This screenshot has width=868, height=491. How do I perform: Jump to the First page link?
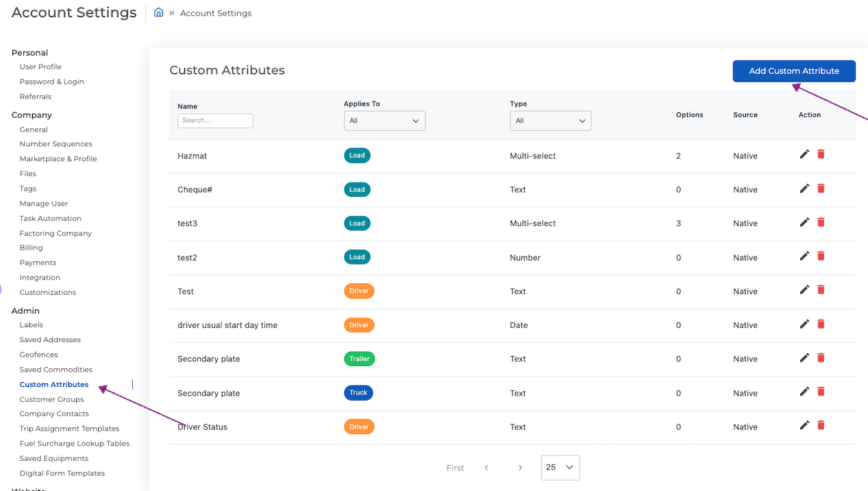455,468
